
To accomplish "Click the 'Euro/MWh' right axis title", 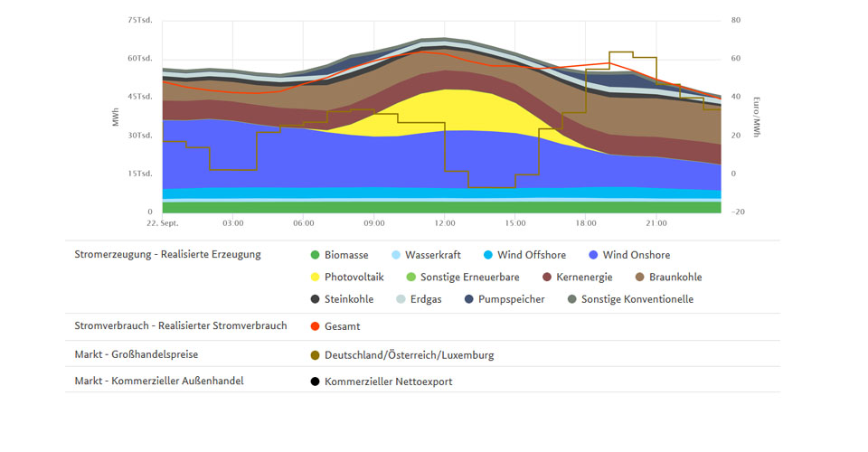I will click(x=756, y=117).
